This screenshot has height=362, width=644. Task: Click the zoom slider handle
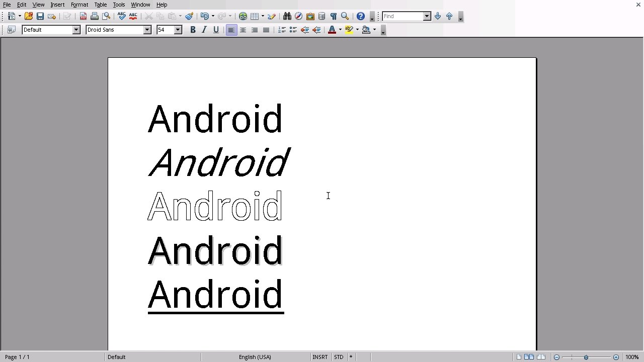click(x=586, y=357)
